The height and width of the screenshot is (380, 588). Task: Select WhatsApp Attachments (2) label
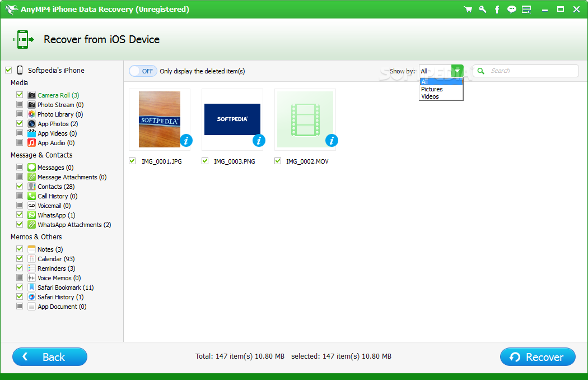[74, 225]
